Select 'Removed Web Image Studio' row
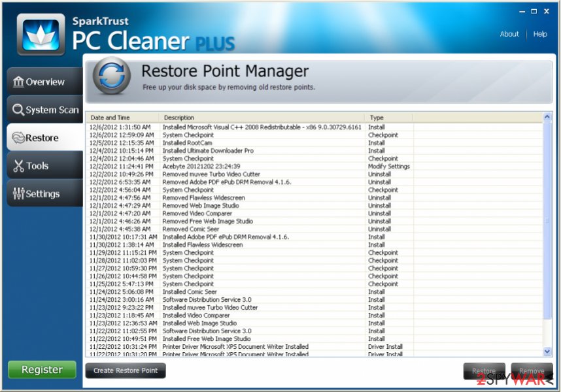 pyautogui.click(x=314, y=205)
